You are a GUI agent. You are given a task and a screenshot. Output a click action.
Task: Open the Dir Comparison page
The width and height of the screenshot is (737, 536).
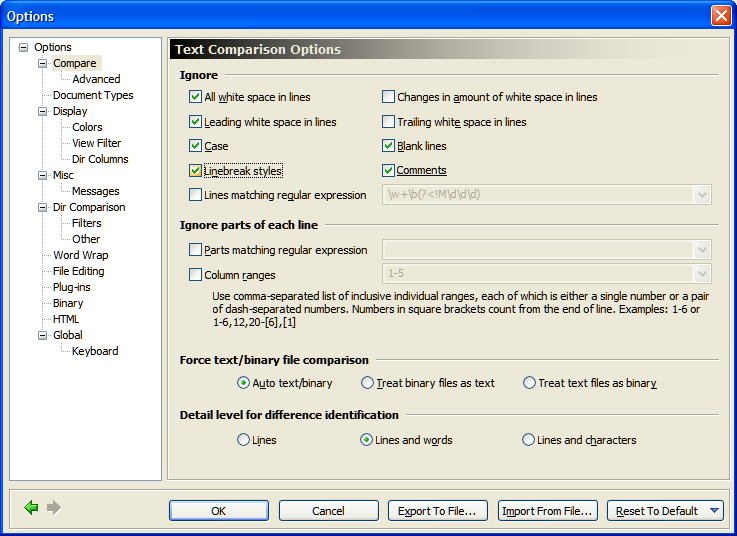click(89, 207)
